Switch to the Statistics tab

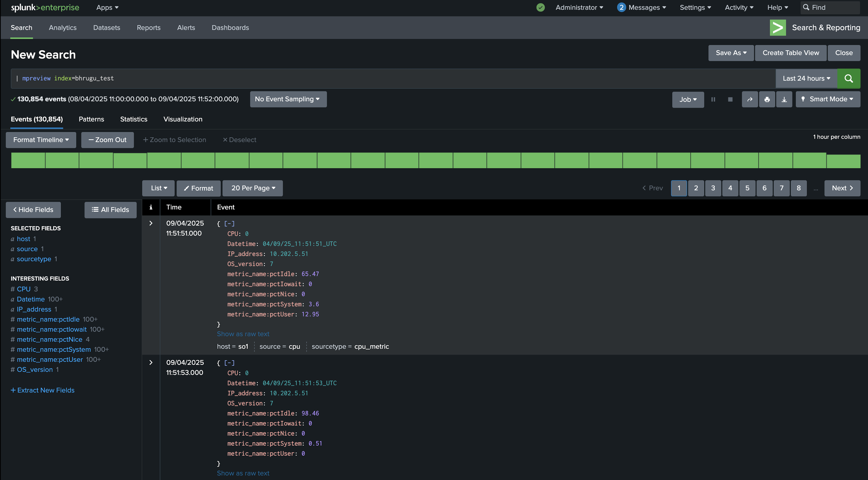coord(134,119)
